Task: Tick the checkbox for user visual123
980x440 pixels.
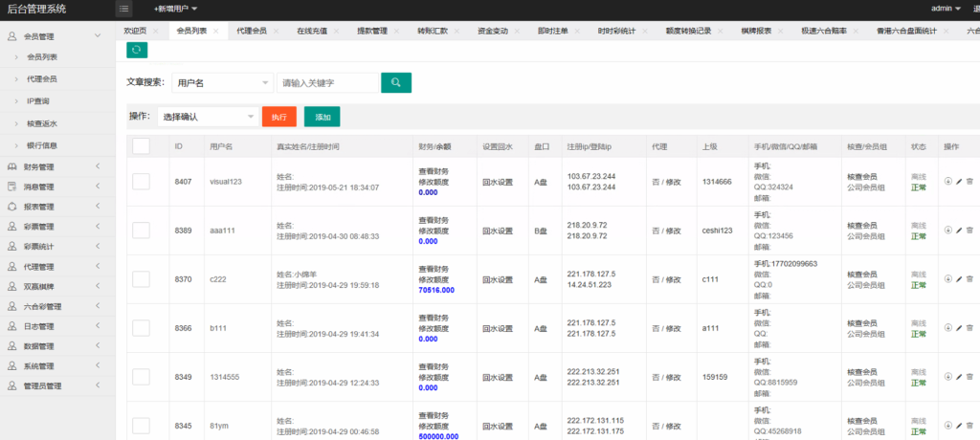Action: click(x=141, y=181)
